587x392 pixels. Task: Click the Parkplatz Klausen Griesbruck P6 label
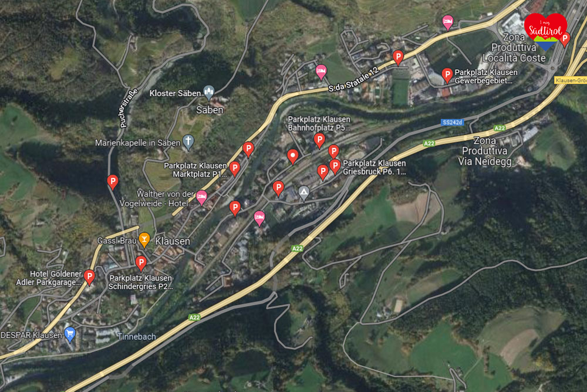click(375, 167)
